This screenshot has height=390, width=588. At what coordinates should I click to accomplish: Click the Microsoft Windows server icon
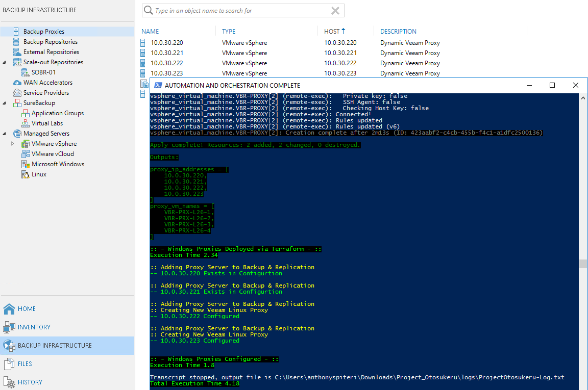click(x=26, y=164)
